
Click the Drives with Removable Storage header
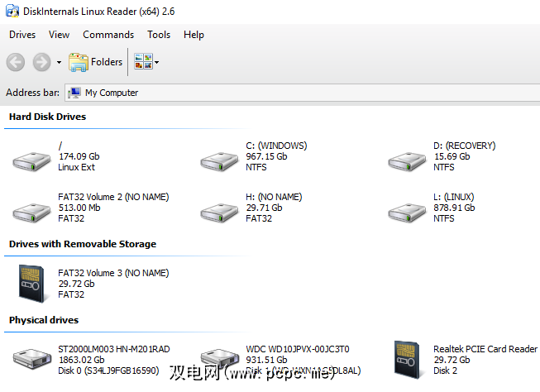83,244
